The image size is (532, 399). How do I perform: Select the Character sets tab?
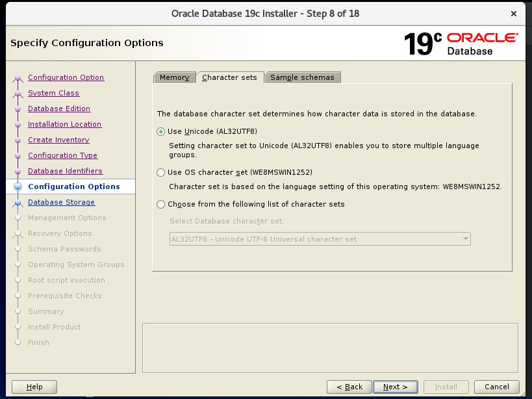point(229,77)
